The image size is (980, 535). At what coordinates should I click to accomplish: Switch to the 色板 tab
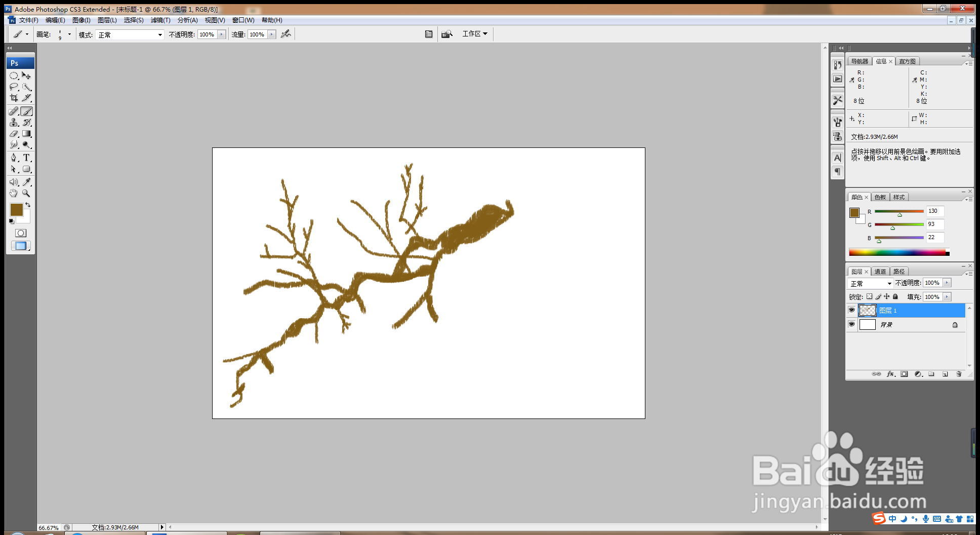point(881,197)
